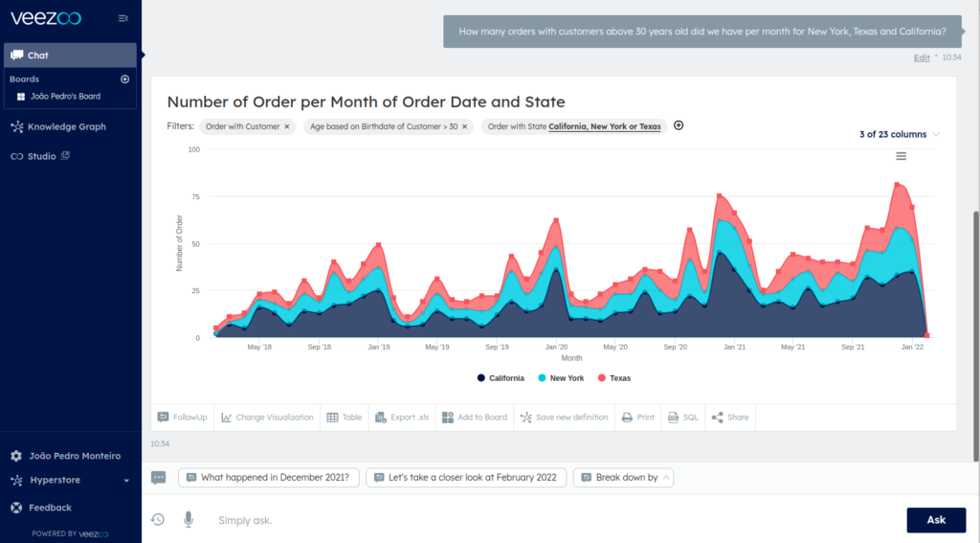The height and width of the screenshot is (543, 980).
Task: Expand the Break down by suggestion
Action: (x=623, y=477)
